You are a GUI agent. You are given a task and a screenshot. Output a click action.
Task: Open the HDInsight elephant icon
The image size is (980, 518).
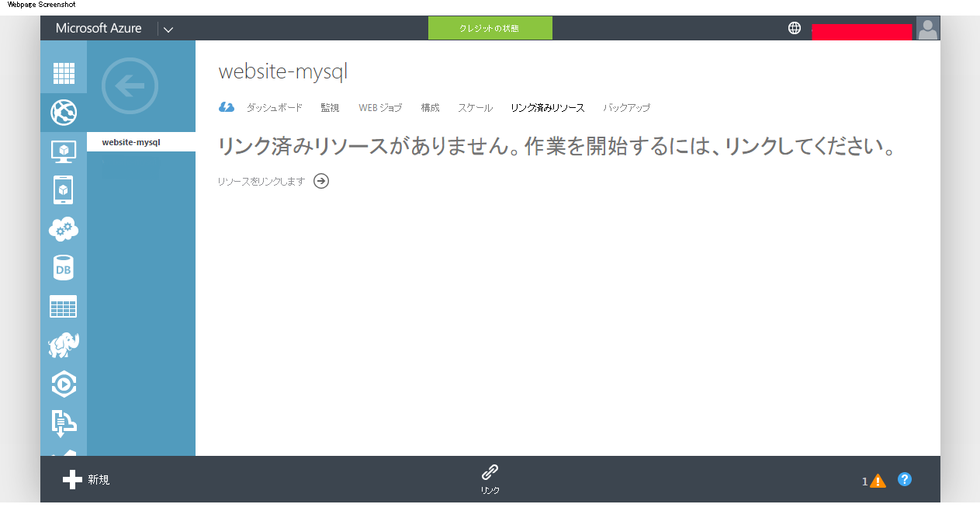coord(63,345)
